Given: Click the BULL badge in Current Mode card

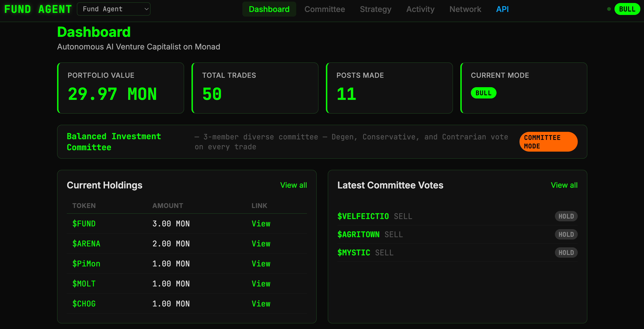Looking at the screenshot, I should [x=483, y=93].
